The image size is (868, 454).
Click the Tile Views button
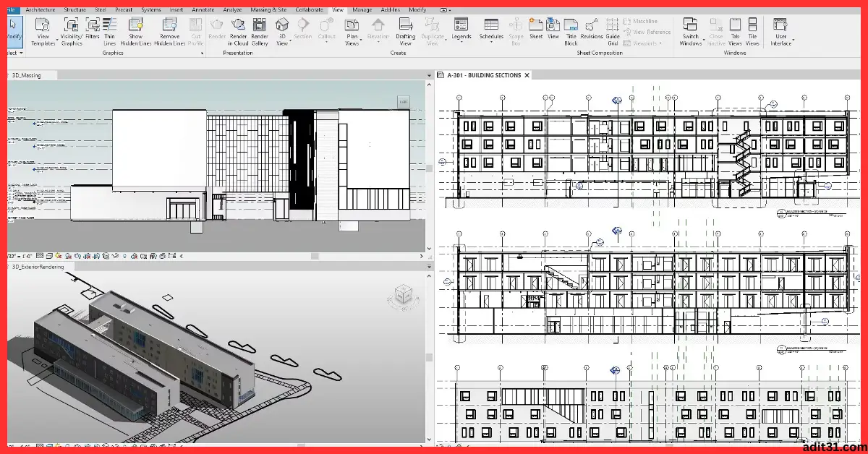pos(752,33)
